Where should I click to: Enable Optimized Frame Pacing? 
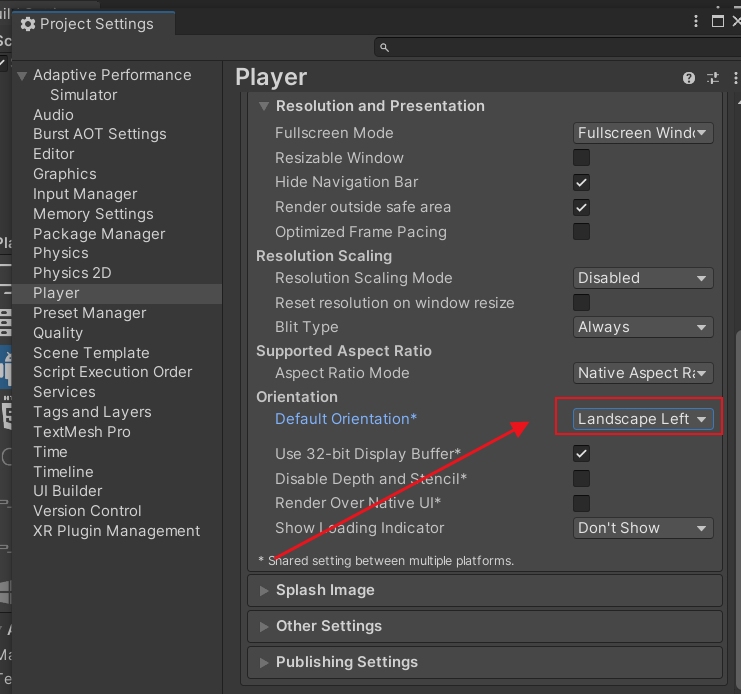[x=581, y=231]
